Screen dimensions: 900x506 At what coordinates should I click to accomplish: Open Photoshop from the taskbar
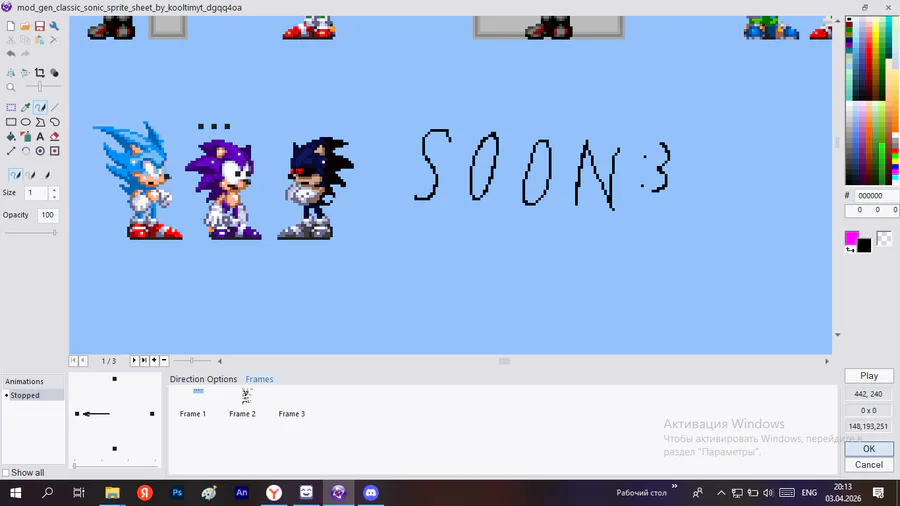tap(177, 492)
